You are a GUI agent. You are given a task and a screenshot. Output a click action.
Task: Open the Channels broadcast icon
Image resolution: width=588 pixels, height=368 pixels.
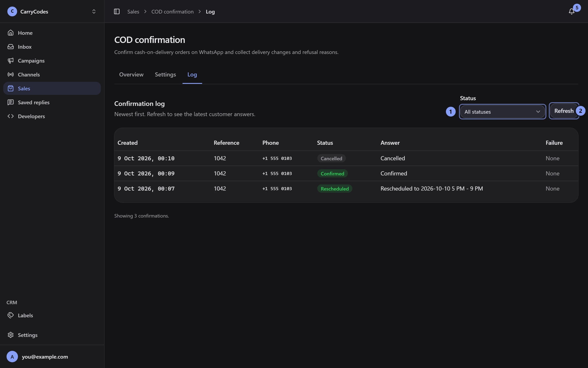(x=10, y=74)
